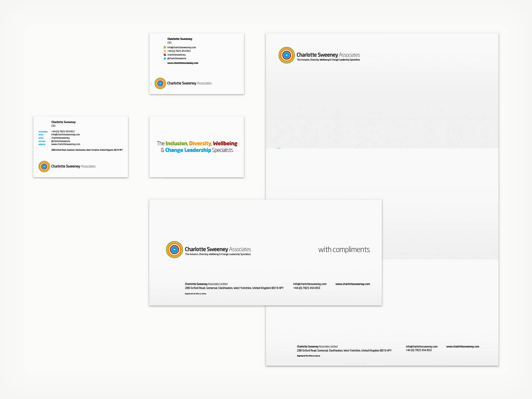
Task: Click 'charlottesweeney' next to the red Skype icon
Action: [177, 55]
